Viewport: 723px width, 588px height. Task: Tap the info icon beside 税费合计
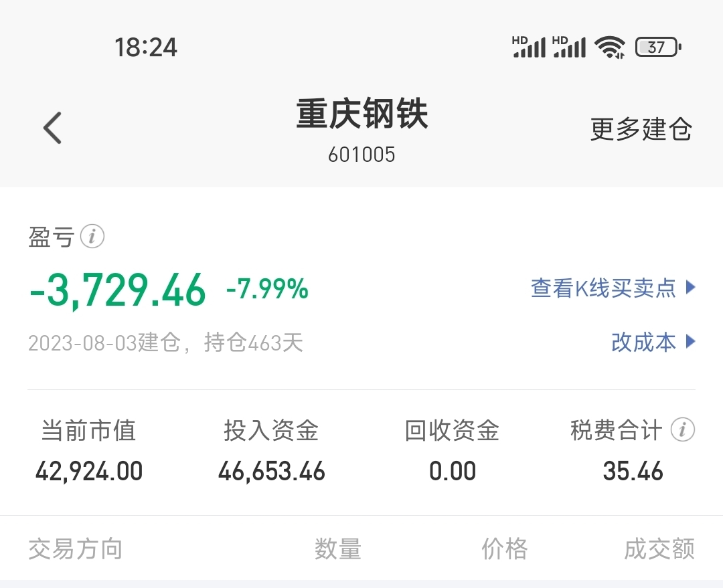pos(682,429)
